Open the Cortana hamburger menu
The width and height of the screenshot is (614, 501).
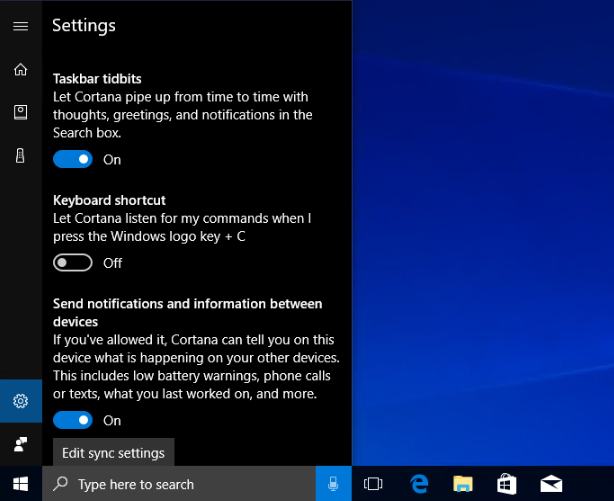pos(20,26)
